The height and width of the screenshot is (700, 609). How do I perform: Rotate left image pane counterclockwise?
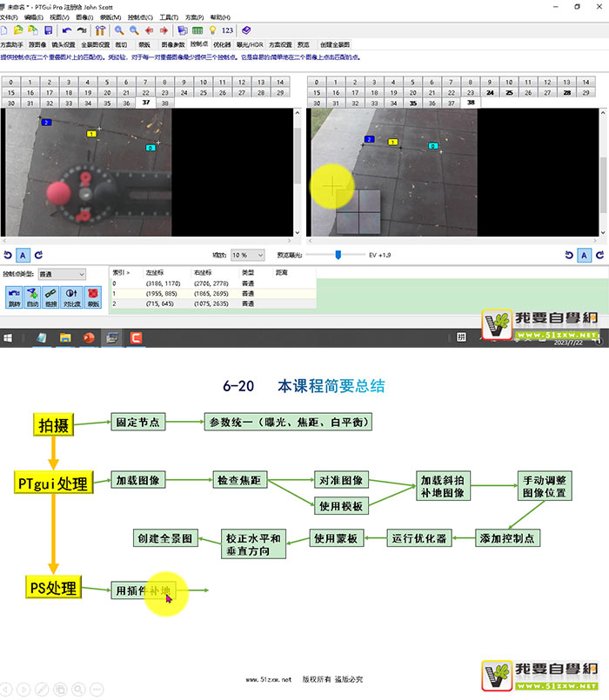pos(8,255)
